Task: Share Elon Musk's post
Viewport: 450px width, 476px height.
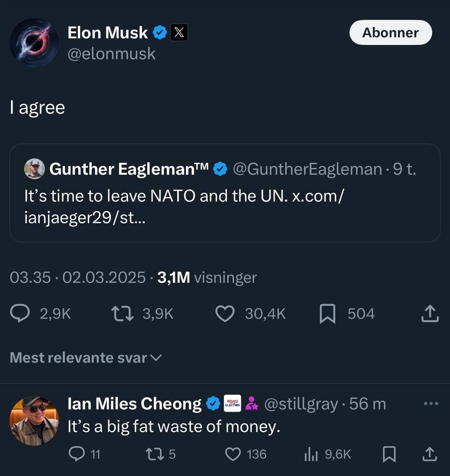Action: (430, 313)
